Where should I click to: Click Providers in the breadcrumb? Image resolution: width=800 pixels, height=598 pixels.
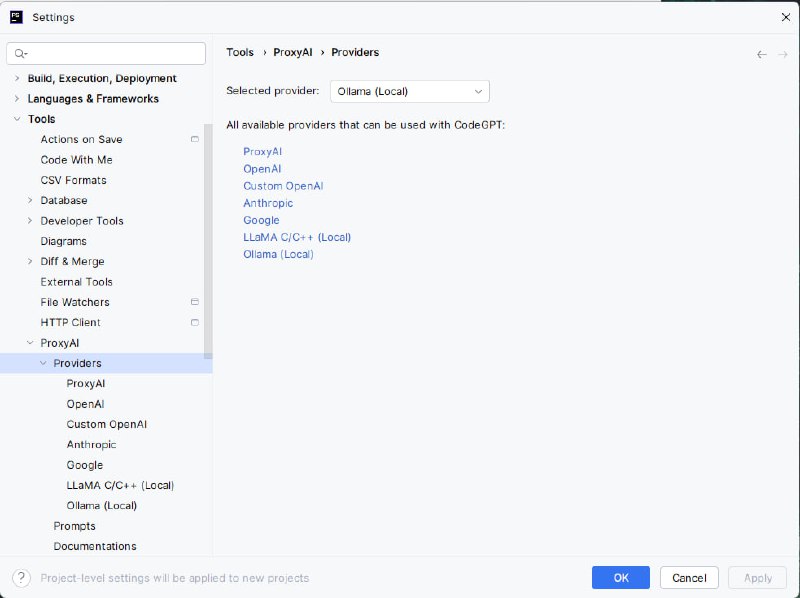tap(355, 52)
